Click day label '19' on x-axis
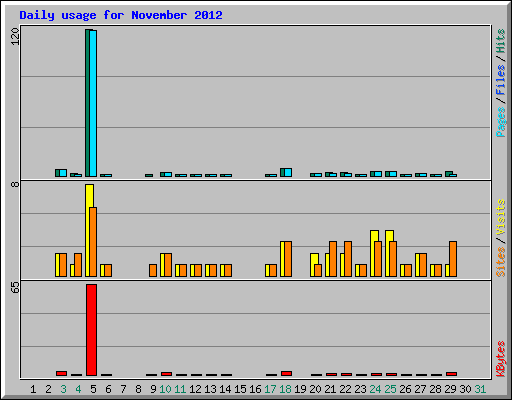This screenshot has width=512, height=400. click(x=300, y=389)
